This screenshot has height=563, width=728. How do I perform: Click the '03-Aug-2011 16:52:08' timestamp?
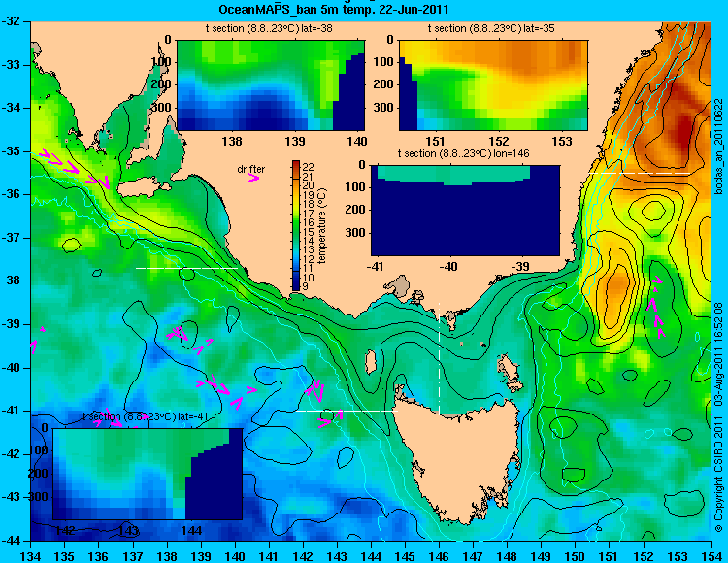tap(718, 354)
